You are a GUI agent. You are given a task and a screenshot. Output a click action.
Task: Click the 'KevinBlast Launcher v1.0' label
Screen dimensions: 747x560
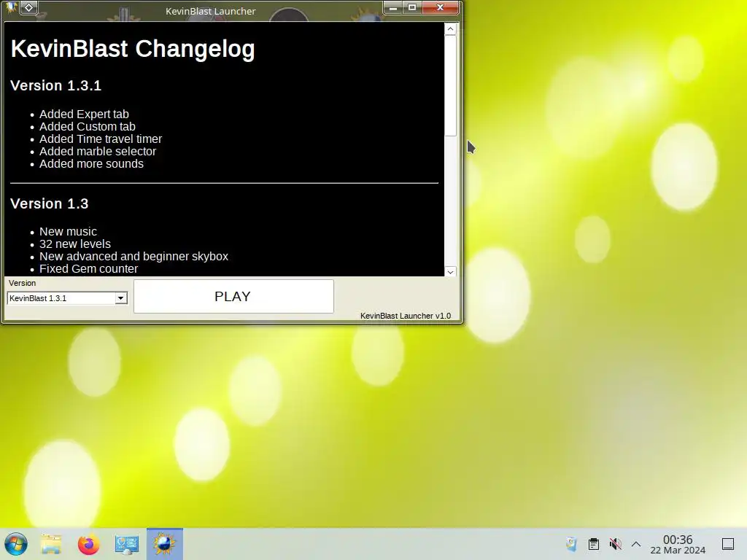tap(406, 316)
